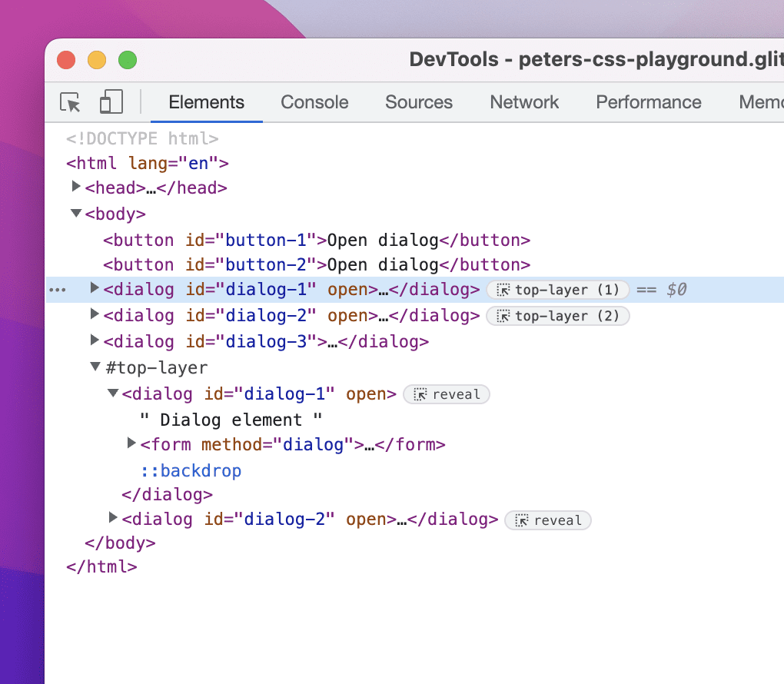This screenshot has width=784, height=684.
Task: Select the ::backdrop pseudo-element
Action: 191,470
